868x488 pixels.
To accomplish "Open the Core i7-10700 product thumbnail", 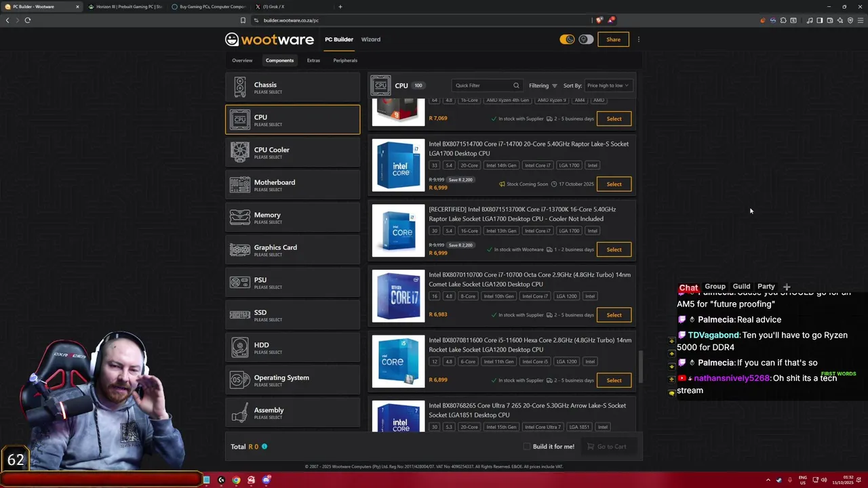I will point(399,296).
